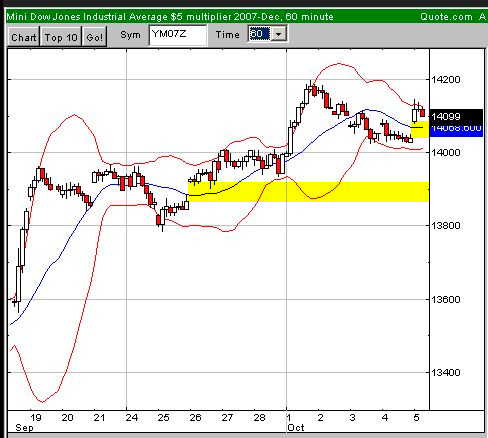Click the date label 5 on time axis
The height and width of the screenshot is (438, 488).
(416, 418)
